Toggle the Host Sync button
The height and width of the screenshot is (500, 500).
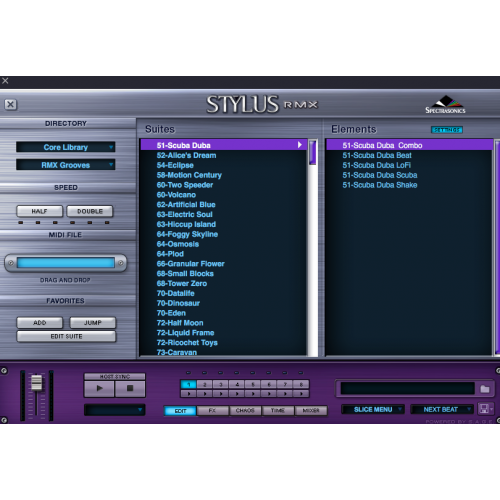[115, 377]
